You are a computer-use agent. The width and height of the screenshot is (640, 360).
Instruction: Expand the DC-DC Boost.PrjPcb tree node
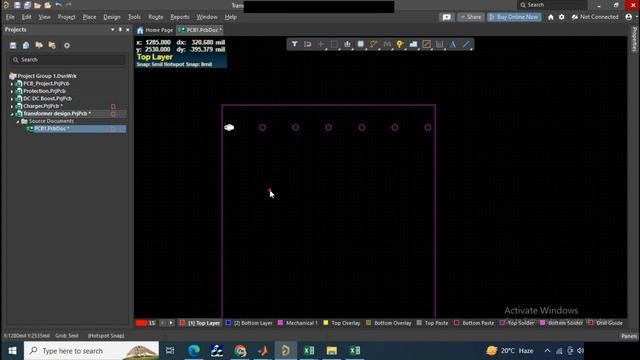(12, 98)
